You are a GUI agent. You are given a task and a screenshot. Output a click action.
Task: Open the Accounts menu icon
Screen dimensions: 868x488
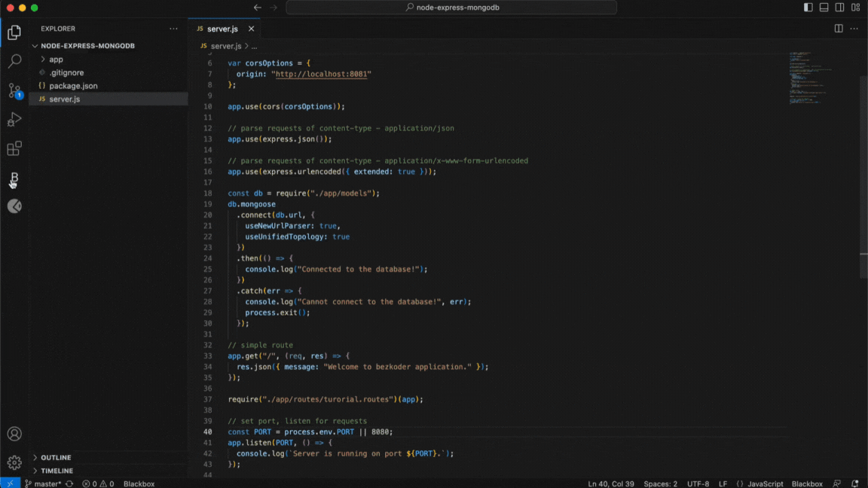click(x=14, y=434)
